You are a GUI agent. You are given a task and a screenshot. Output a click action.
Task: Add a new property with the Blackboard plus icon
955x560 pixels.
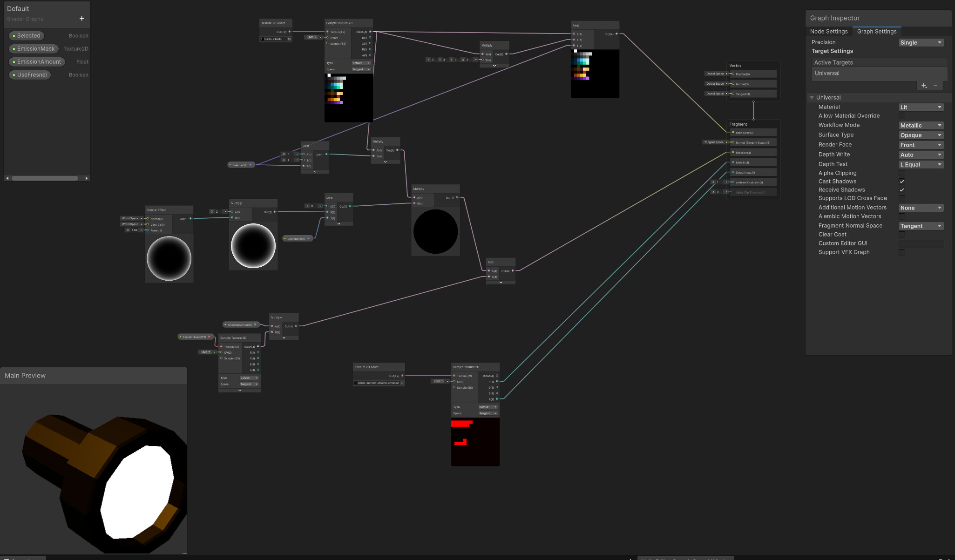tap(81, 19)
